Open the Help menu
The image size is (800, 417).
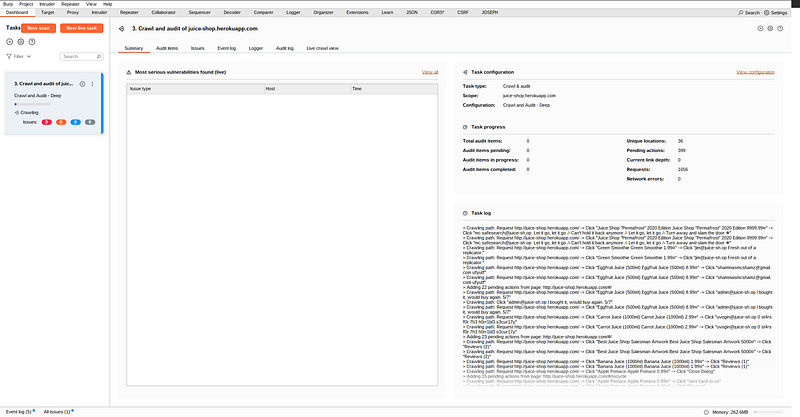click(x=107, y=4)
